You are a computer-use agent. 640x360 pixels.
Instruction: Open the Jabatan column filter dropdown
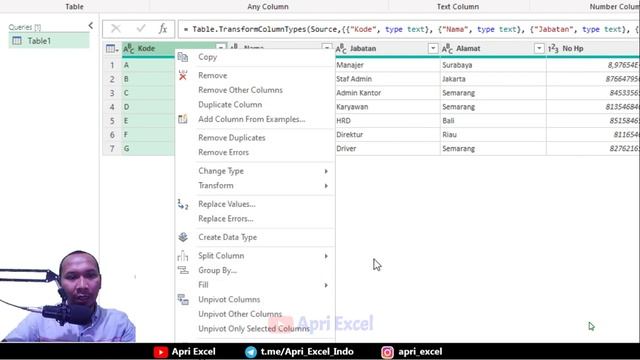coord(433,49)
